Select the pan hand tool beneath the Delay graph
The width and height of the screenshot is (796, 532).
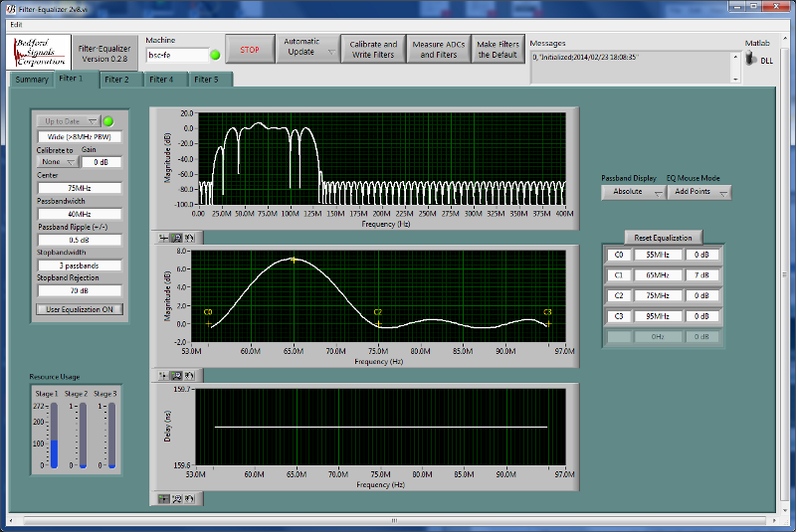tap(189, 499)
